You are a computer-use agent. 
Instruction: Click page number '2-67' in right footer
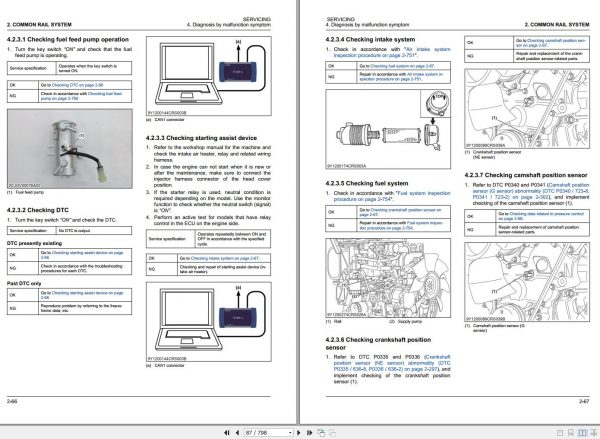coord(584,401)
